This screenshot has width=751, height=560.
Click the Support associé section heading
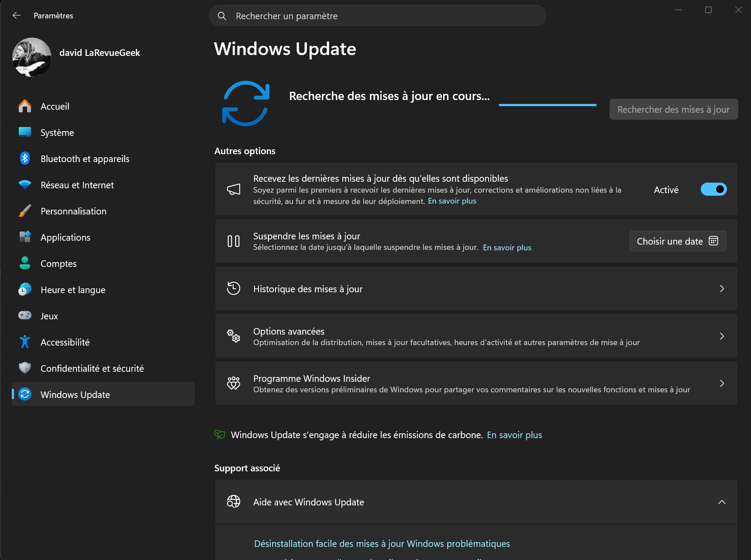pyautogui.click(x=247, y=468)
